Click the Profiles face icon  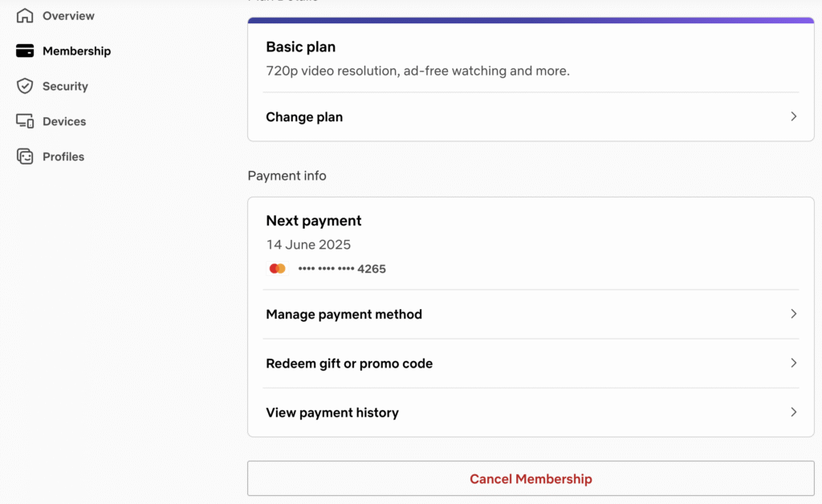pos(25,156)
